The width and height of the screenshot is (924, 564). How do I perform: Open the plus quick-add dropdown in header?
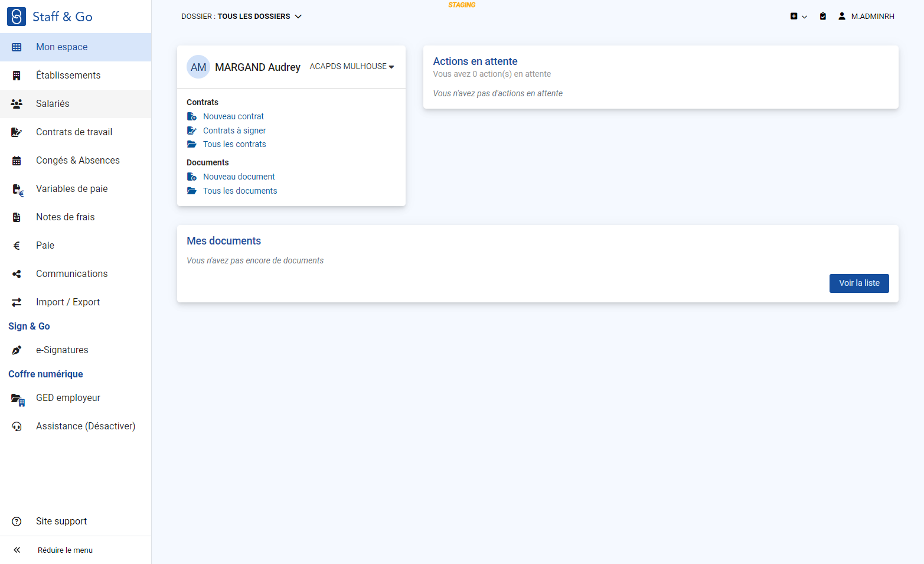(x=799, y=17)
